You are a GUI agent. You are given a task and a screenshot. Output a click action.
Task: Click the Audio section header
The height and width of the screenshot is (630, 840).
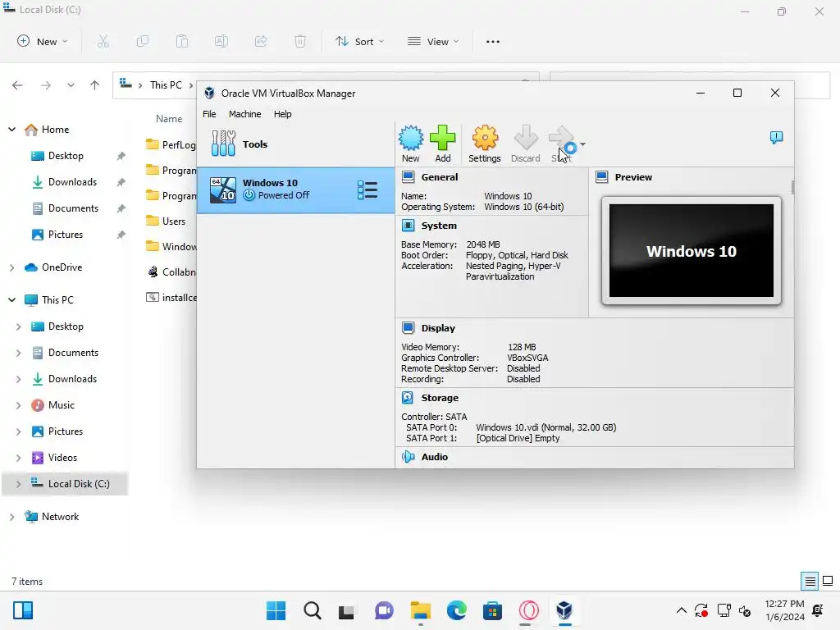point(435,457)
